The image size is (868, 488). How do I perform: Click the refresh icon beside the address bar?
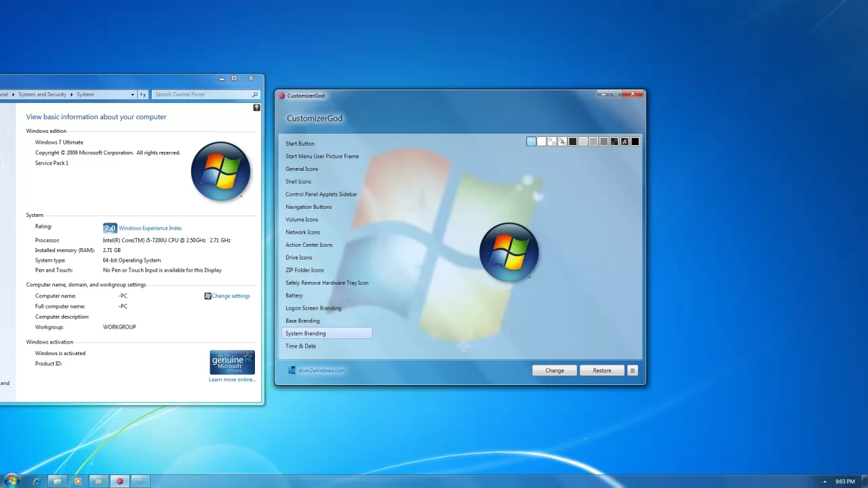pyautogui.click(x=142, y=95)
